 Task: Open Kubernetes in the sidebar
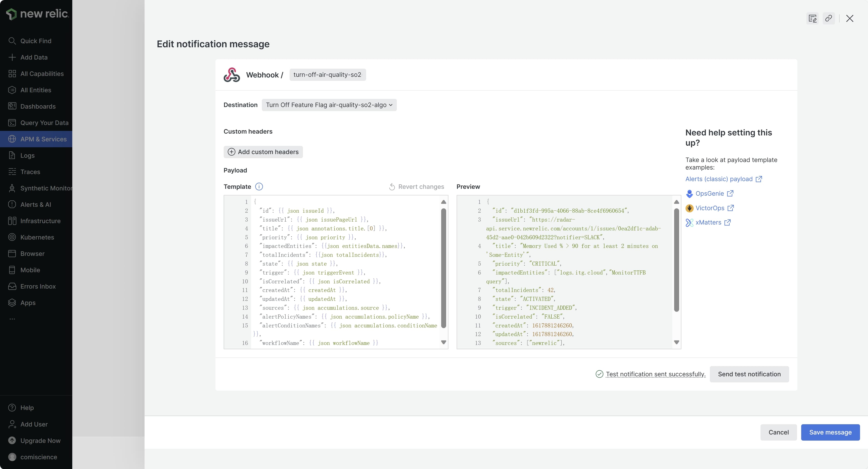[37, 237]
